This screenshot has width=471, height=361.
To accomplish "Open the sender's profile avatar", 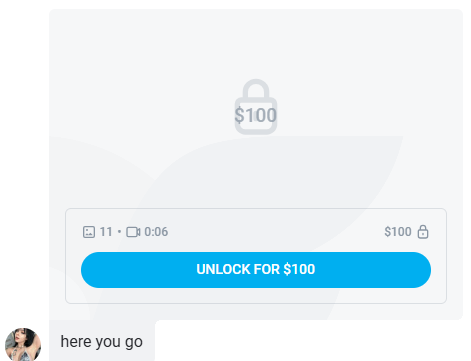I will 23,344.
